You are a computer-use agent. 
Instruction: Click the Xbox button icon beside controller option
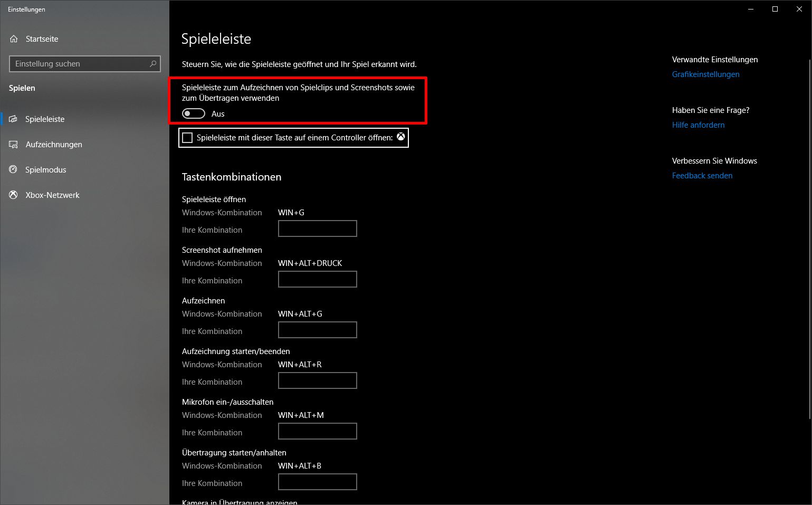[x=401, y=137]
